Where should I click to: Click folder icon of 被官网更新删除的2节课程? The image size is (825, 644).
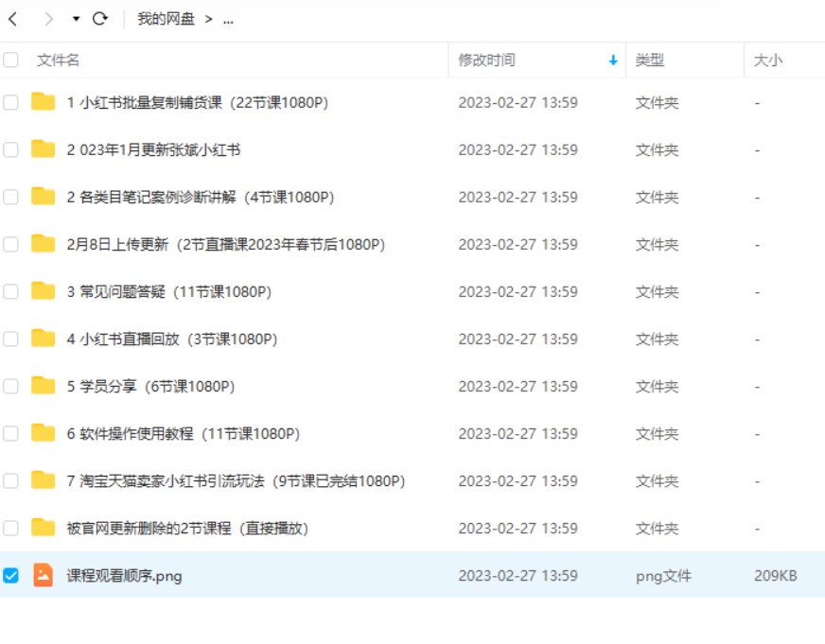coord(44,528)
